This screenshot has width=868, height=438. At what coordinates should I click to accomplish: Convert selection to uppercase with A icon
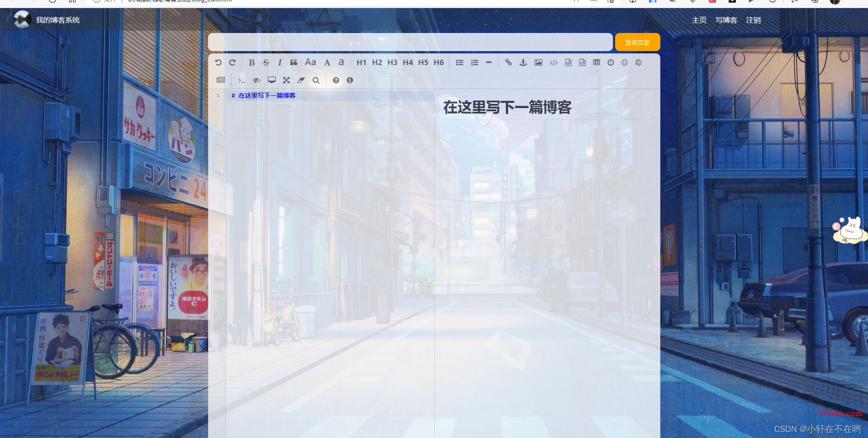(327, 62)
